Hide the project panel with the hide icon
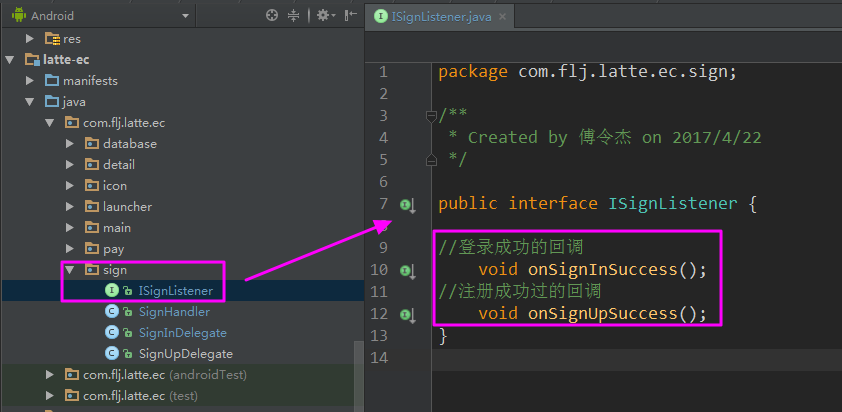This screenshot has height=412, width=842. 351,16
